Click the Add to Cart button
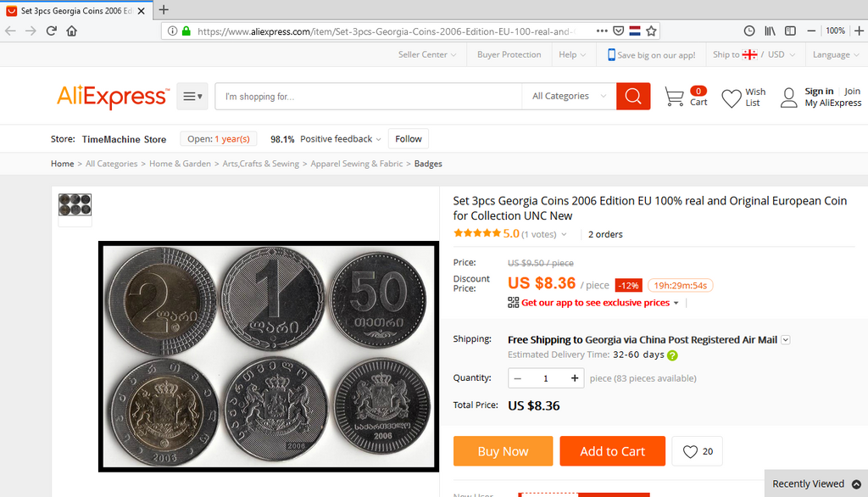The width and height of the screenshot is (868, 497). click(612, 451)
